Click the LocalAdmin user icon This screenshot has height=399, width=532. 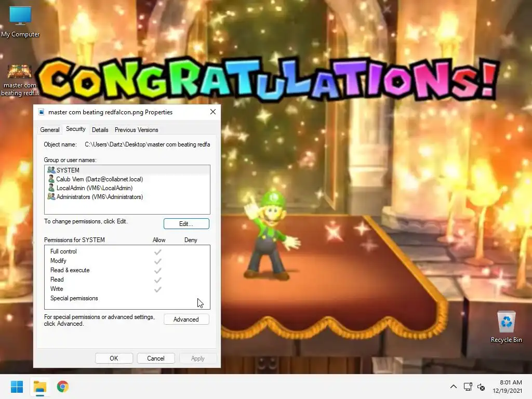51,188
